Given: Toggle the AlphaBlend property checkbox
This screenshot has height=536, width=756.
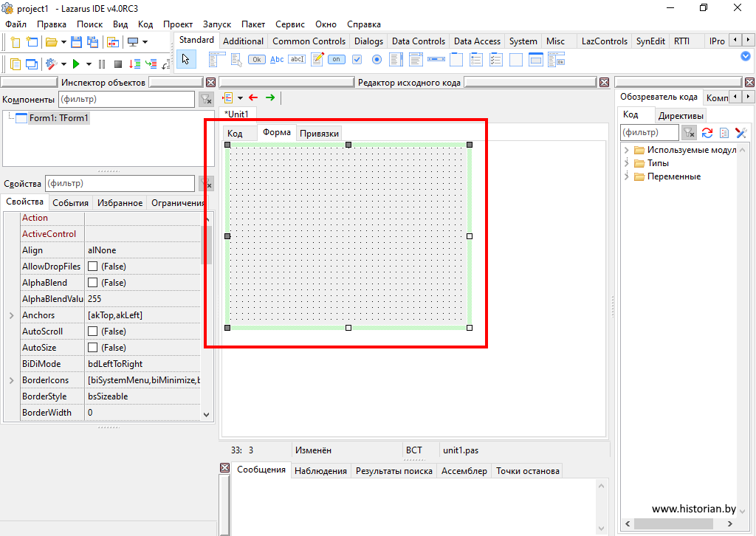Looking at the screenshot, I should [x=93, y=283].
